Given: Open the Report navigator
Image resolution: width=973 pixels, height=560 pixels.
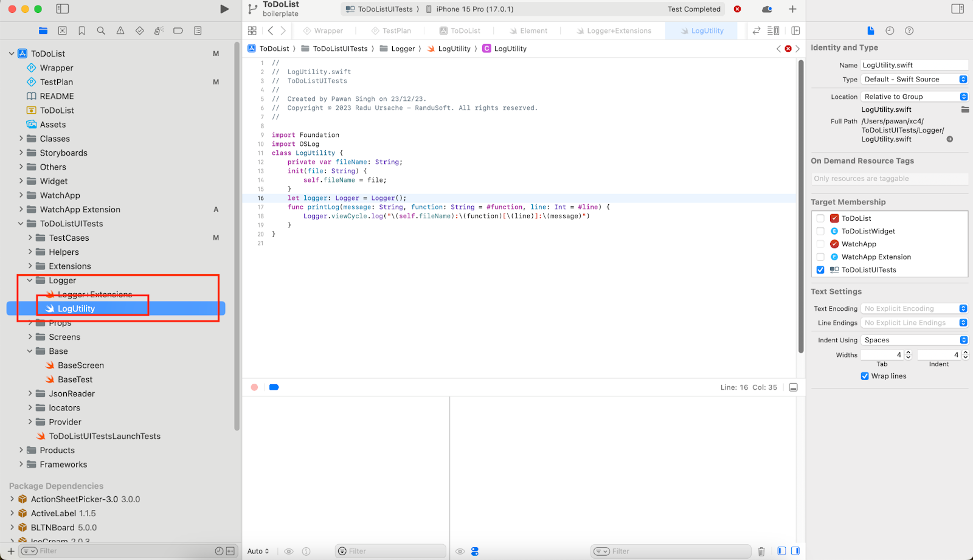Looking at the screenshot, I should tap(198, 30).
